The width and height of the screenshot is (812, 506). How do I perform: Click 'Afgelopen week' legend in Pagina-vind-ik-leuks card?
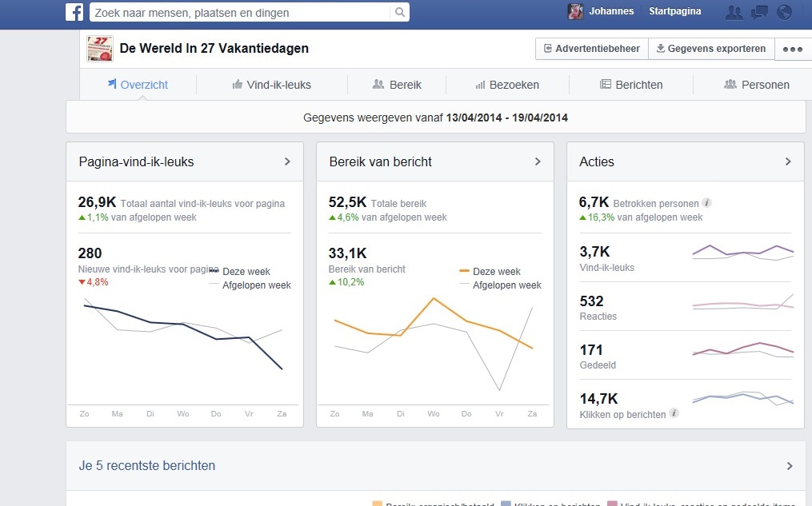(250, 285)
